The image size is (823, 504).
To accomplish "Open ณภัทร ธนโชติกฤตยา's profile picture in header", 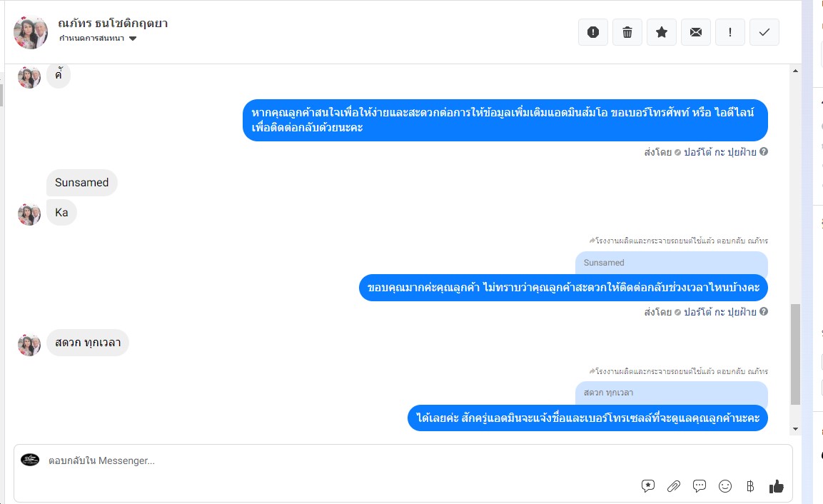I will [31, 32].
